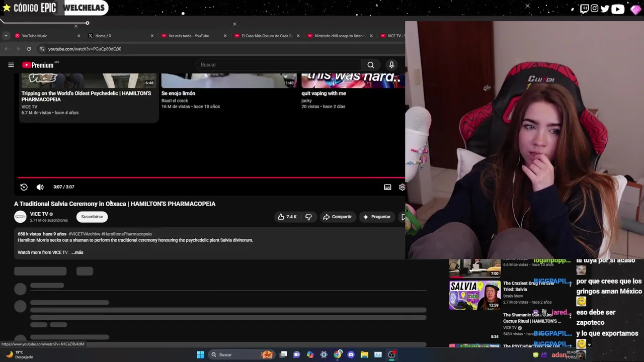
Task: Open the weather widget showing Despejado
Action: [19, 354]
